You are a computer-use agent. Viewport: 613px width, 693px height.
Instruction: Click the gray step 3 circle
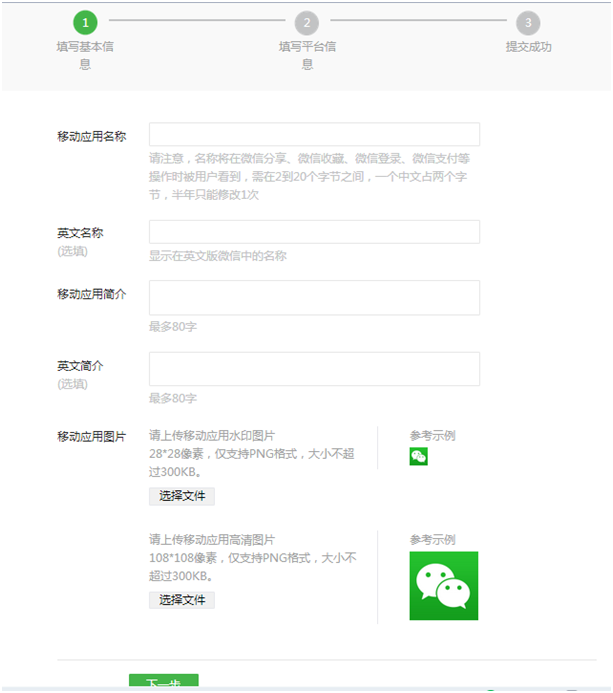point(527,22)
